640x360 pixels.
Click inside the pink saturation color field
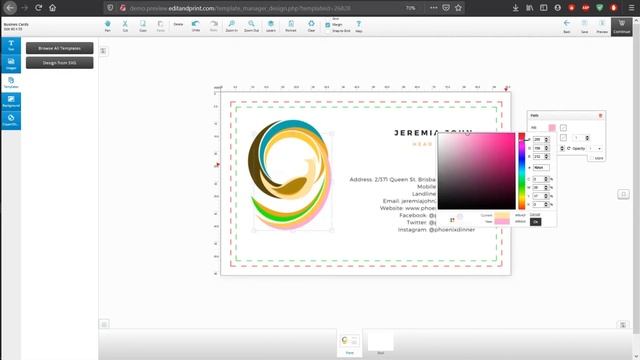(476, 171)
